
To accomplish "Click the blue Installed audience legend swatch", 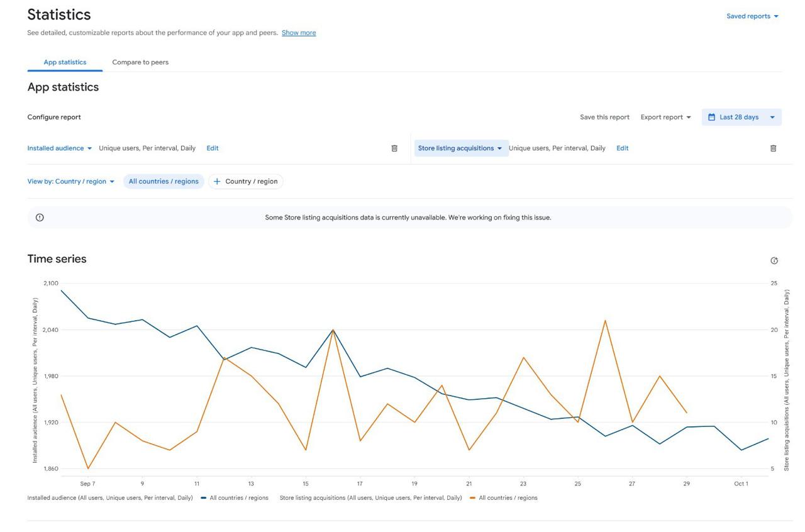I will pyautogui.click(x=204, y=498).
